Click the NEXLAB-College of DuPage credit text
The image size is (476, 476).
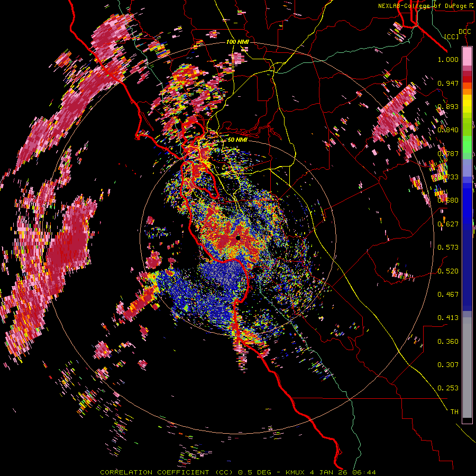pyautogui.click(x=424, y=6)
